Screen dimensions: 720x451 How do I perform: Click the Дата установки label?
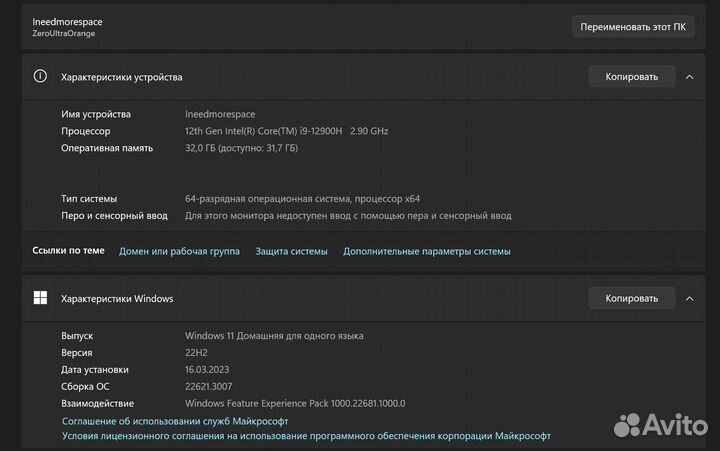[95, 370]
